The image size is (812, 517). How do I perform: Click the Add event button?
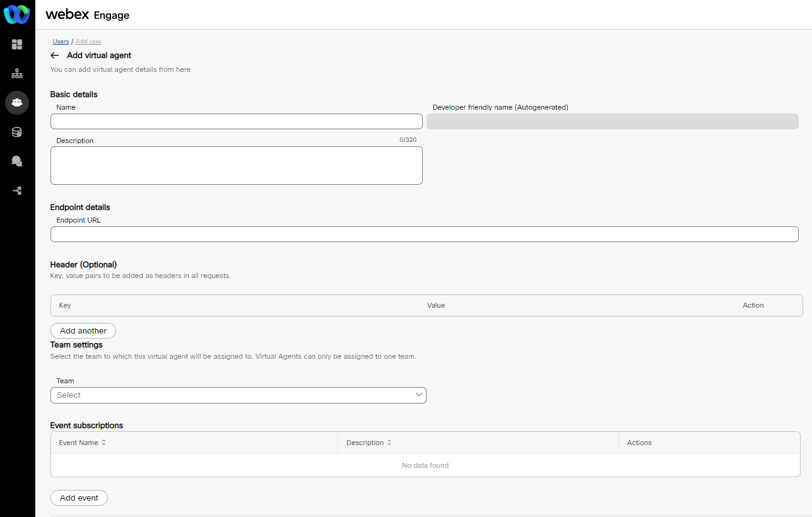click(79, 498)
